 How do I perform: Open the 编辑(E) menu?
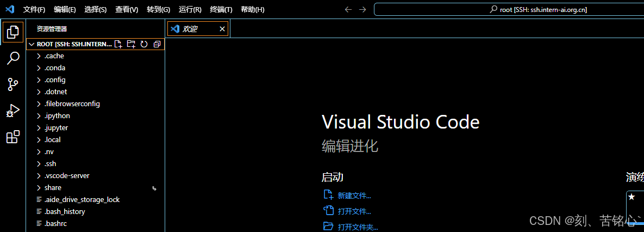[65, 9]
